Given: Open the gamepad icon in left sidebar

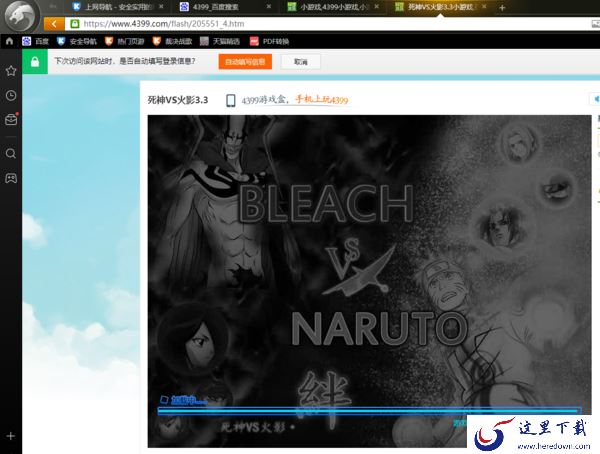Looking at the screenshot, I should (11, 178).
